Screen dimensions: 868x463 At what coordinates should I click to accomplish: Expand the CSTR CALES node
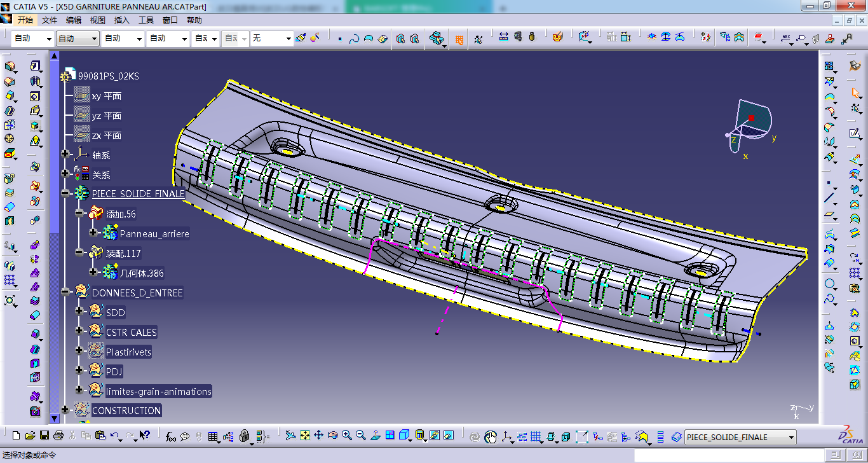(79, 331)
